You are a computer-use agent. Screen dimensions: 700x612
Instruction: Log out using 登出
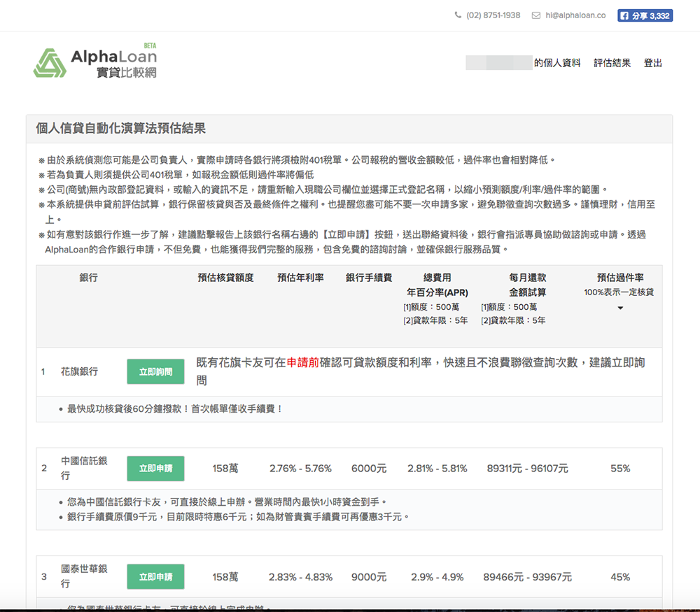(x=652, y=63)
